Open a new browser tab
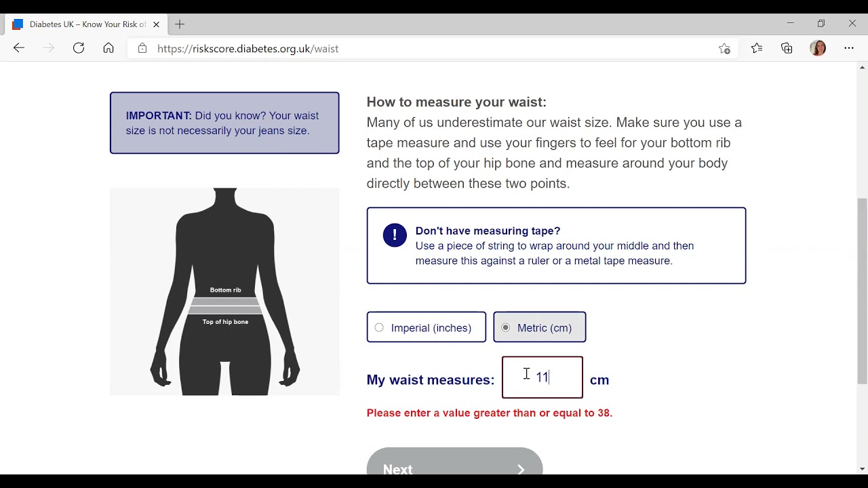The image size is (868, 488). [180, 24]
